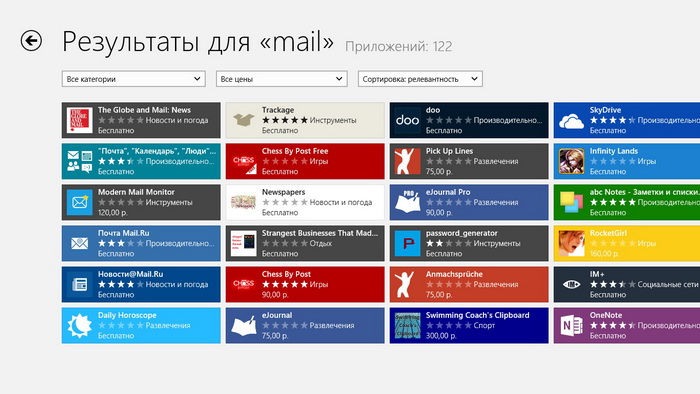Select the paid Chess By Post icon
700x394 pixels.
point(243,284)
